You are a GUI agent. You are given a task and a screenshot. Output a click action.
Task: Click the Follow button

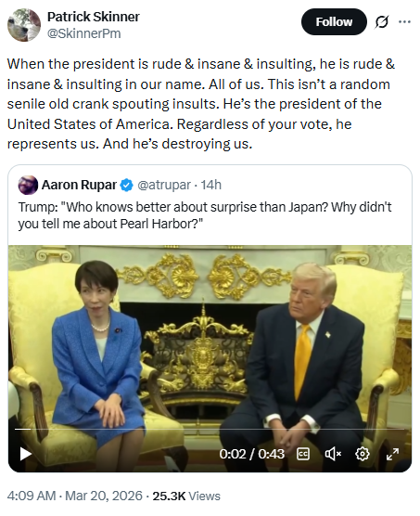click(334, 22)
